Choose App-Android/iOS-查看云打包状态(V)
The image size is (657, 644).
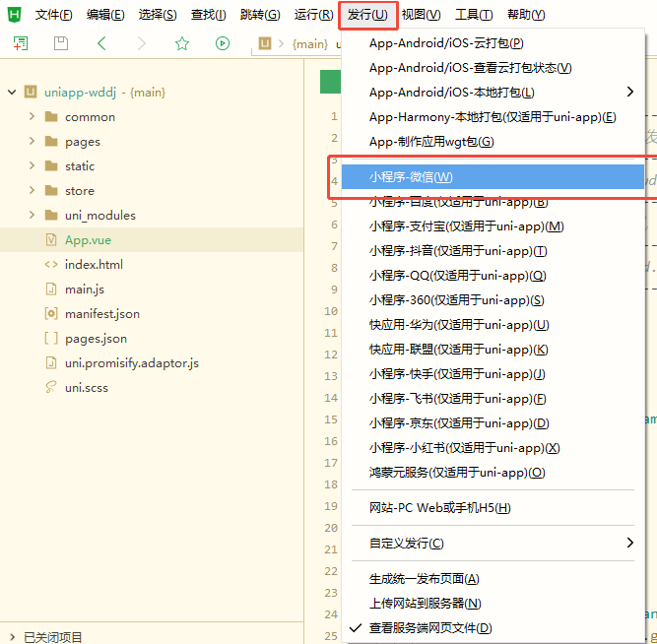tap(493, 68)
